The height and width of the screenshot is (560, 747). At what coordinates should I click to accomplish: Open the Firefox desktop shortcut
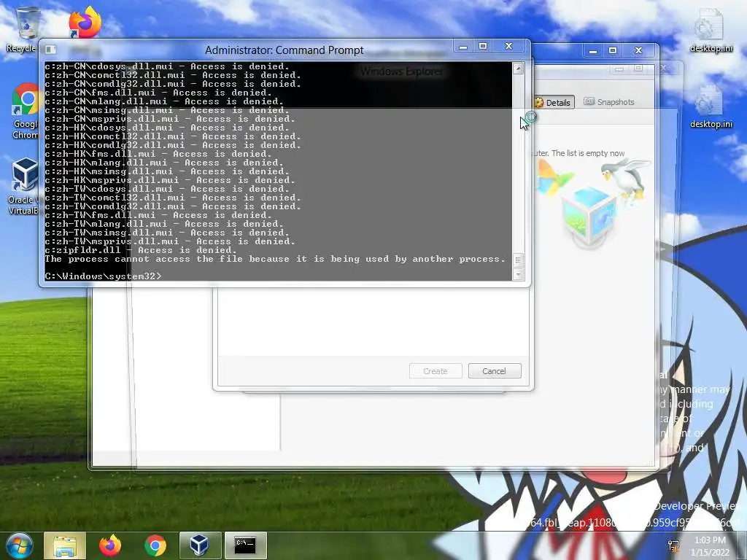[85, 23]
